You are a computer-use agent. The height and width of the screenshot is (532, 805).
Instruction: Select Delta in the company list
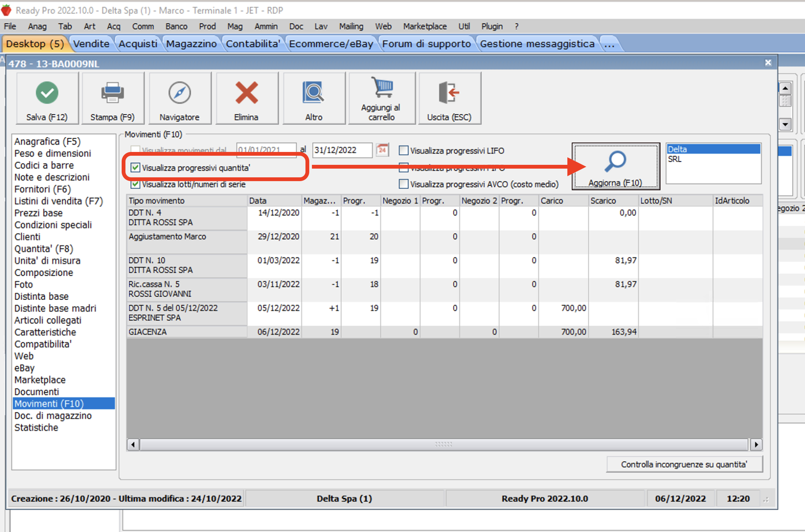[x=713, y=149]
